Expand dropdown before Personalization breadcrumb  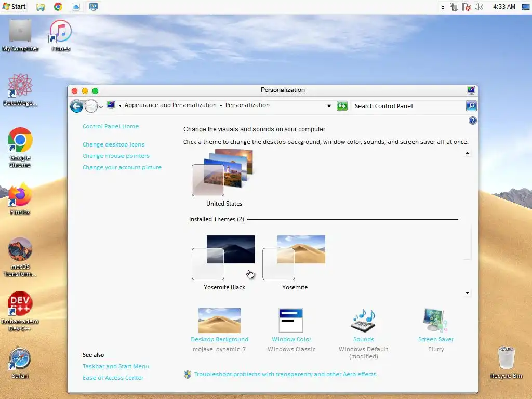pos(221,105)
